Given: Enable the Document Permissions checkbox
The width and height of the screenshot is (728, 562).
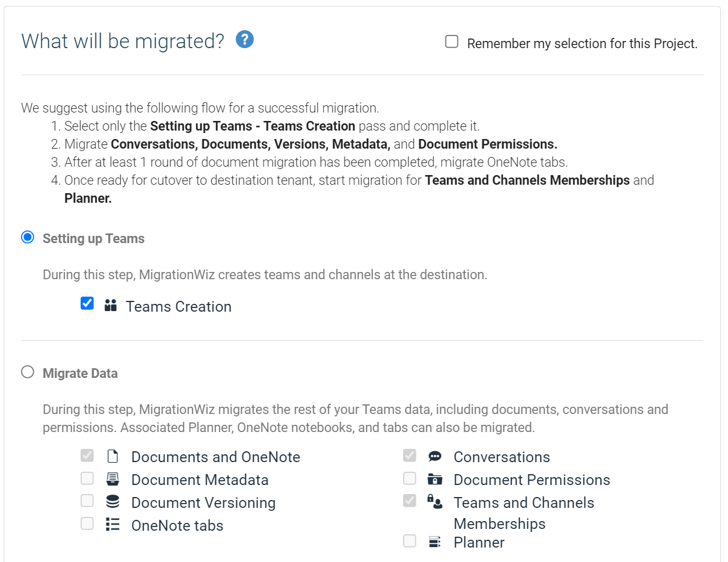Looking at the screenshot, I should point(410,478).
